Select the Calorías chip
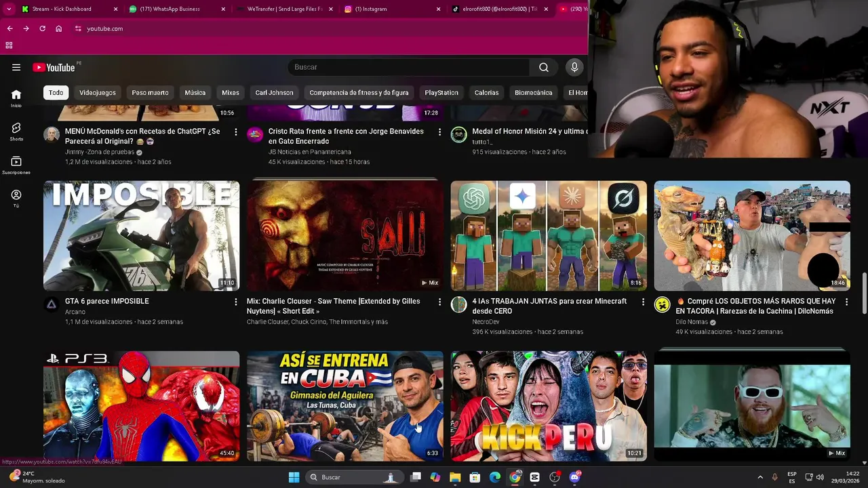868x488 pixels. [487, 93]
